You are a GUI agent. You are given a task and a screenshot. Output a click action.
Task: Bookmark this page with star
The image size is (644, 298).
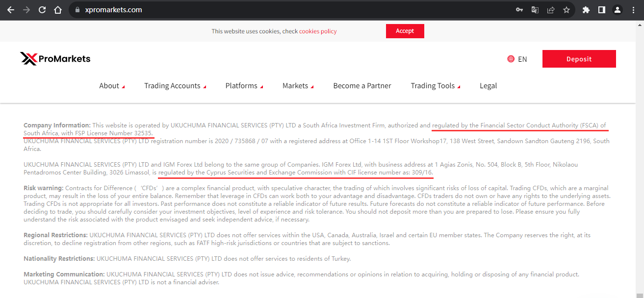tap(567, 10)
